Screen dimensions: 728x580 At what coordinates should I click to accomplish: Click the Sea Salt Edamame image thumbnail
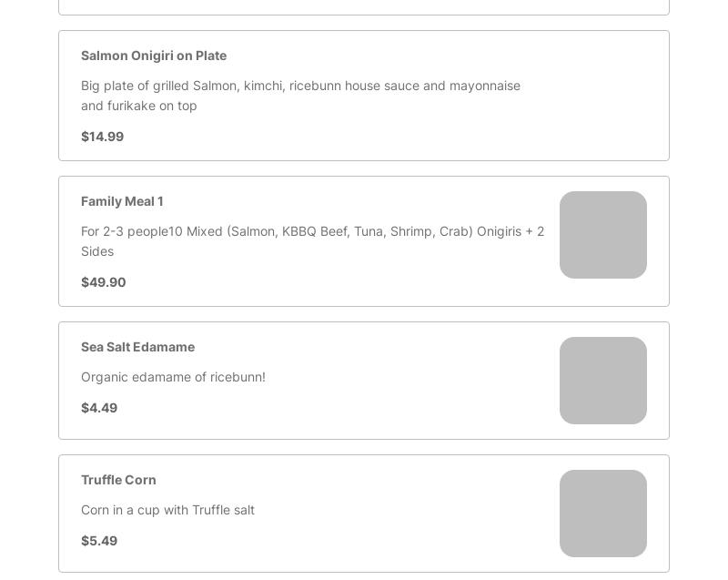[602, 381]
